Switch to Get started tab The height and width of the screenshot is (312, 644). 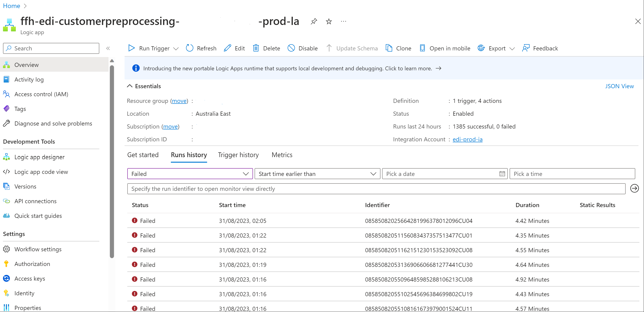coord(143,155)
